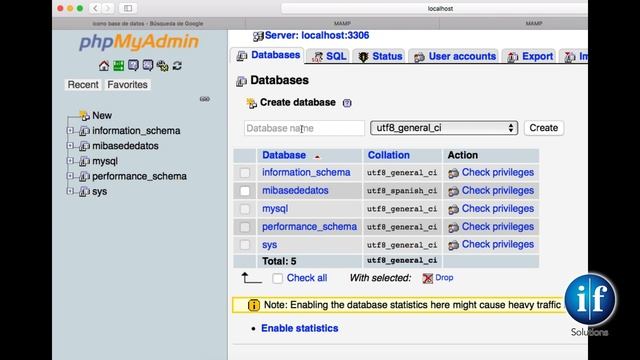Viewport: 640px width, 360px height.
Task: Expand information_schema tree node
Action: [70, 131]
